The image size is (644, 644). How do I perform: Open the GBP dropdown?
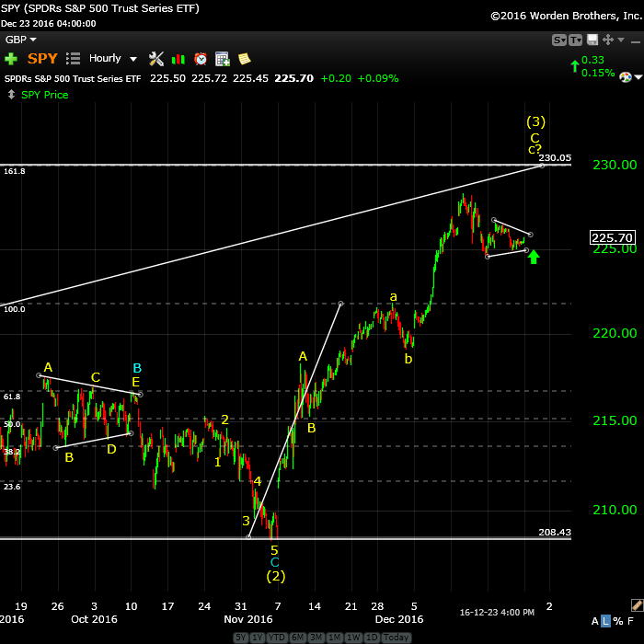coord(20,40)
